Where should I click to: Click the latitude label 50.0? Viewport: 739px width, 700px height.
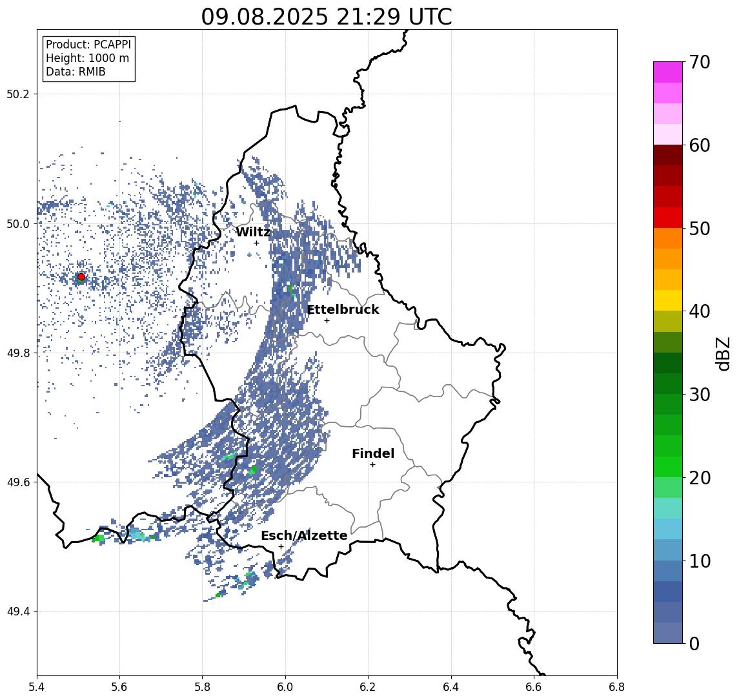coord(18,223)
